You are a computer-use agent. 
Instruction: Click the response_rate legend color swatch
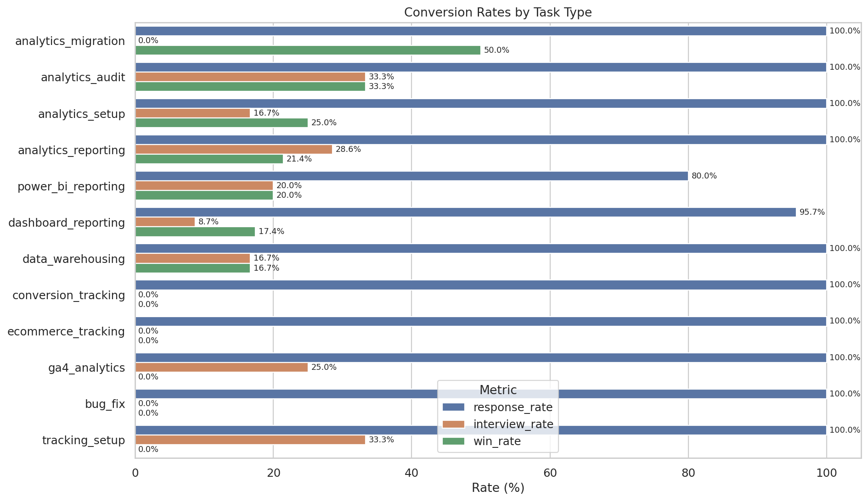tap(453, 407)
